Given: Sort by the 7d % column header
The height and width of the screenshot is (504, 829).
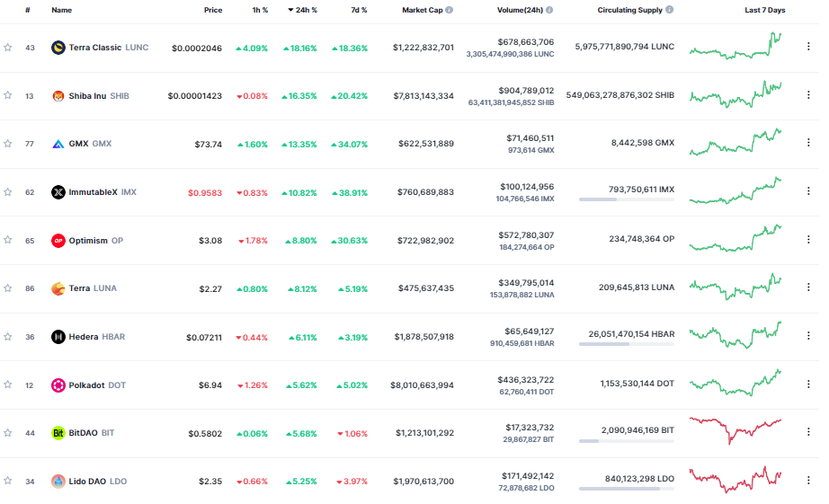Looking at the screenshot, I should pos(359,10).
